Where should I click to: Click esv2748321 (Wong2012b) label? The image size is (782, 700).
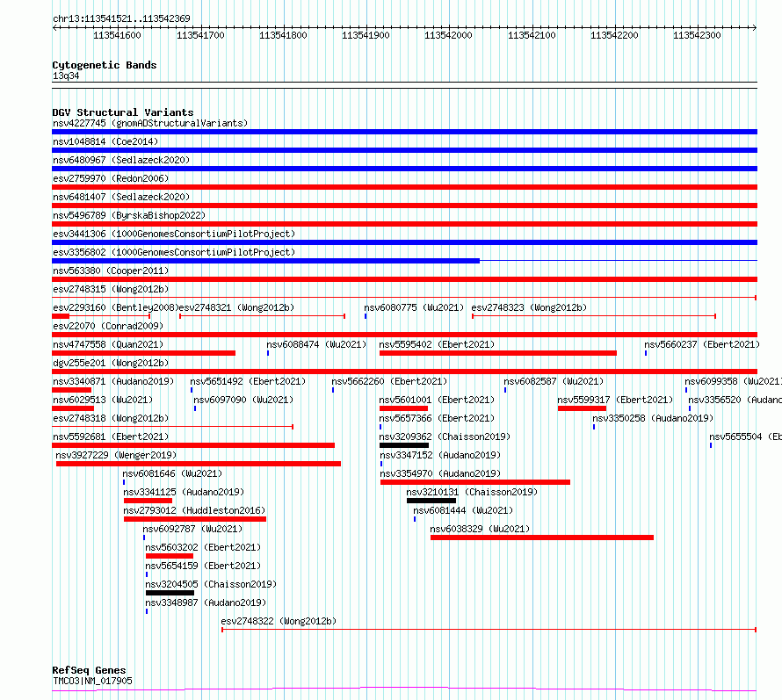pyautogui.click(x=236, y=307)
